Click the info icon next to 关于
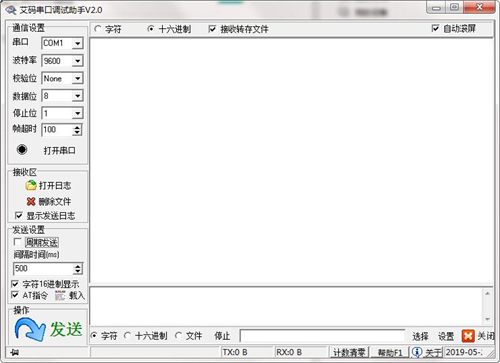 pos(417,352)
